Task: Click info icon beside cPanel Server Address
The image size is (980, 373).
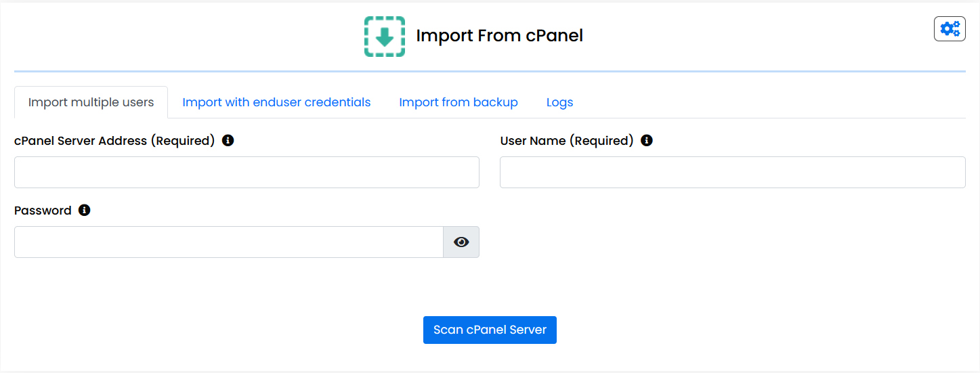Action: [x=228, y=141]
